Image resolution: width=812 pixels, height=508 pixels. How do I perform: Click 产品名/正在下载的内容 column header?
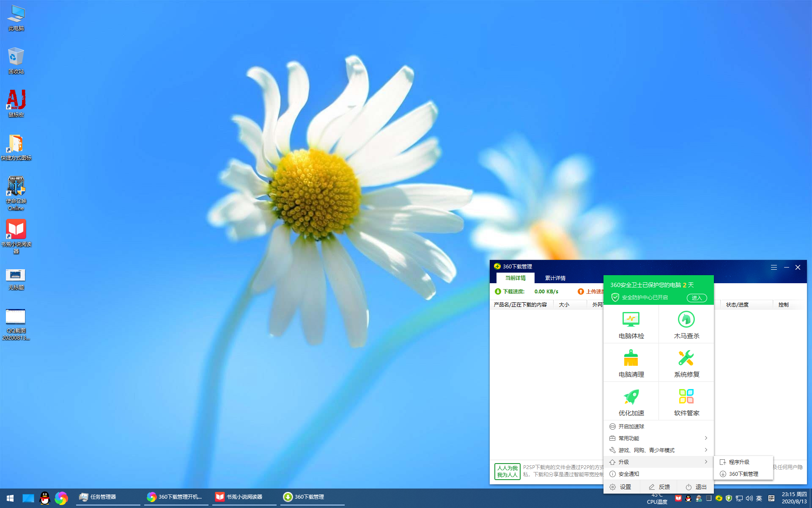click(521, 304)
